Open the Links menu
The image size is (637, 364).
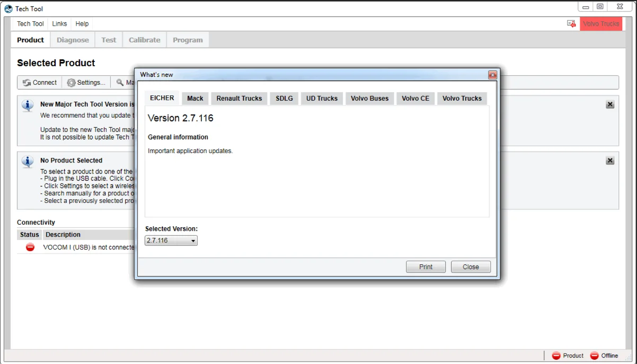tap(59, 24)
